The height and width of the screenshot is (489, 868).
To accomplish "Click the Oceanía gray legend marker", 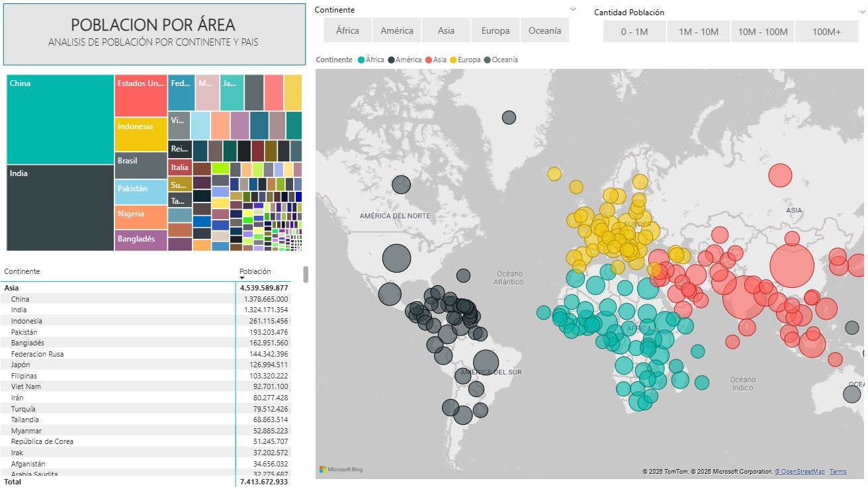I will pyautogui.click(x=488, y=60).
